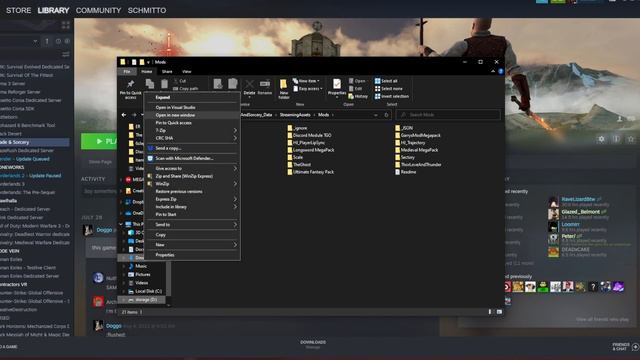Collapse the Explorer ribbon with the caret

coord(493,71)
